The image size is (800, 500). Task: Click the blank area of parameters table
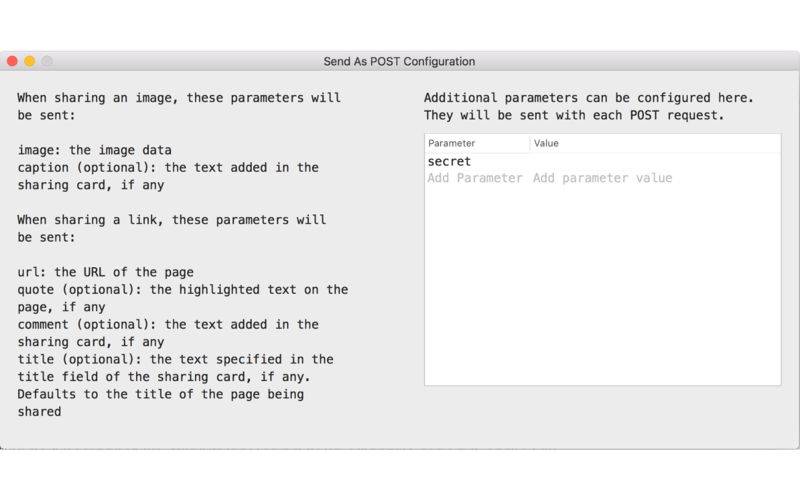tap(603, 286)
